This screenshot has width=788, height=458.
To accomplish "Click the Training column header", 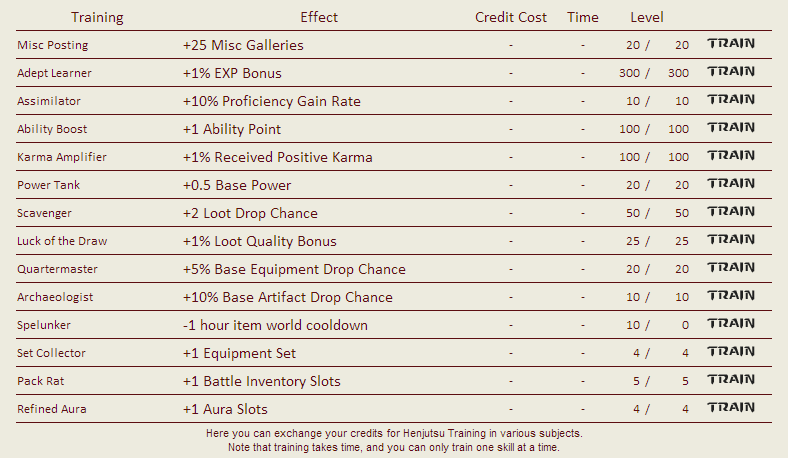I will tap(97, 18).
